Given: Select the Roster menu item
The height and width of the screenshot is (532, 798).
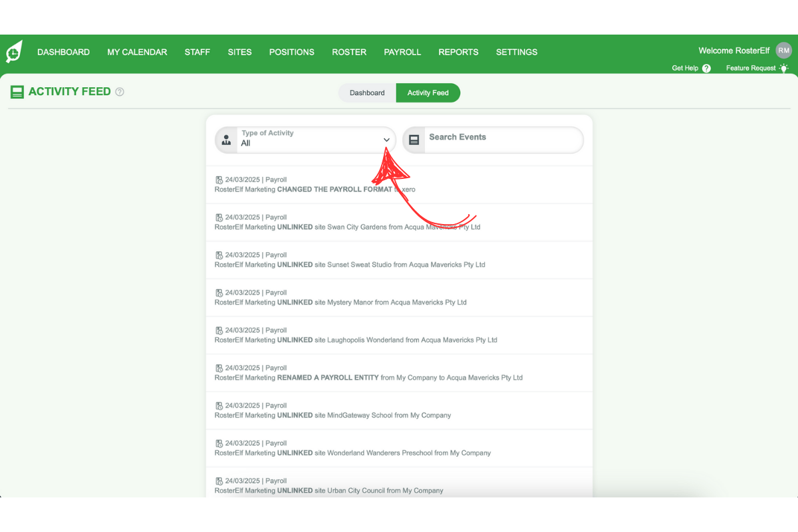Looking at the screenshot, I should (x=349, y=52).
